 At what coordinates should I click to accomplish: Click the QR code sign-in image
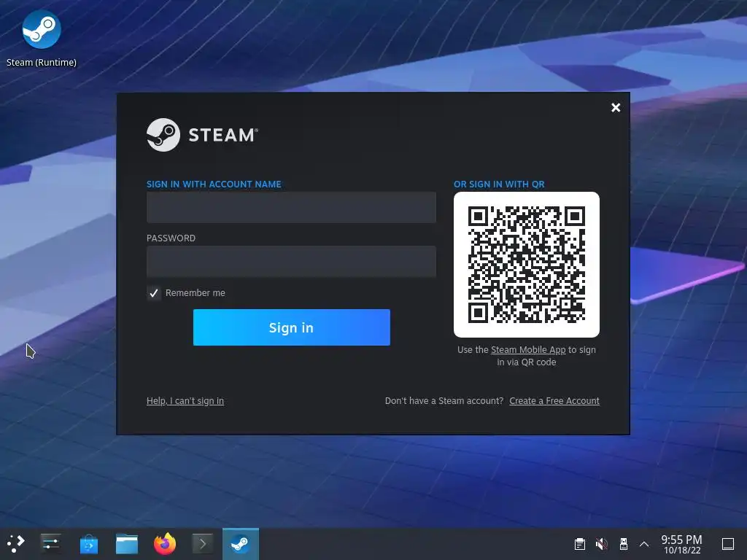pyautogui.click(x=527, y=265)
